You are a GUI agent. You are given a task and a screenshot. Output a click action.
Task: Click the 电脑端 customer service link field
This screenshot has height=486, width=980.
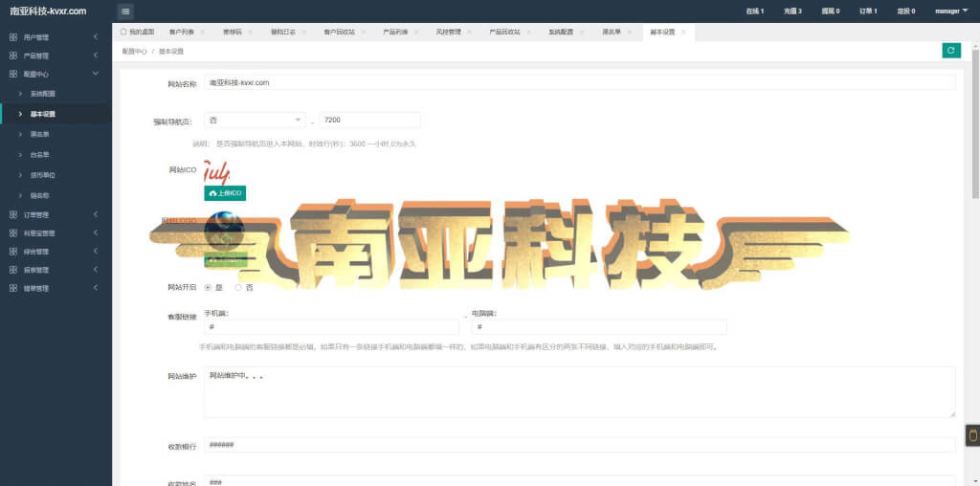599,327
